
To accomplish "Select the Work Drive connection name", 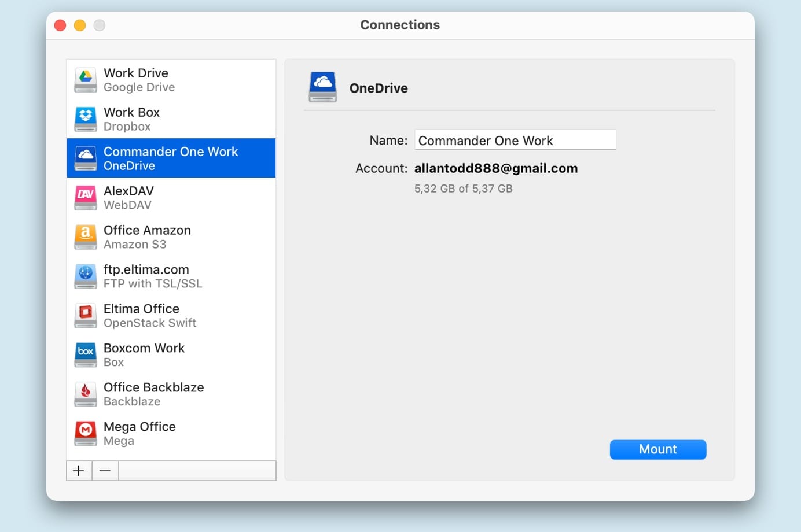I will pyautogui.click(x=136, y=73).
